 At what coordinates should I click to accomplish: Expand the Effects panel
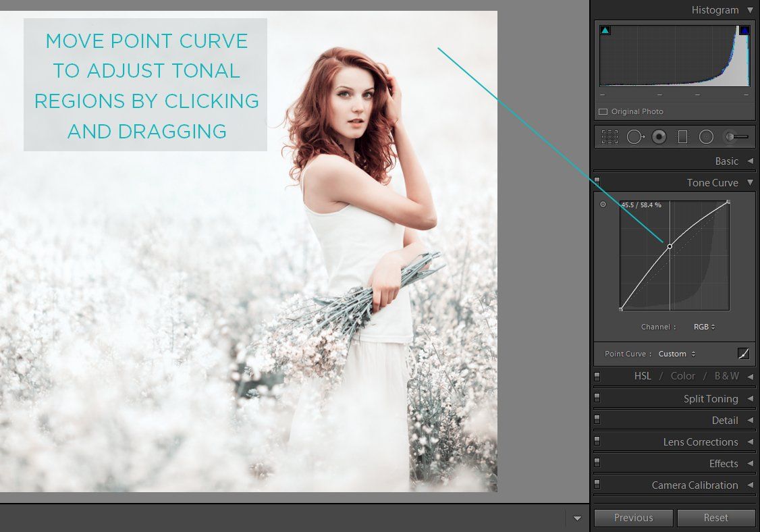(x=751, y=463)
